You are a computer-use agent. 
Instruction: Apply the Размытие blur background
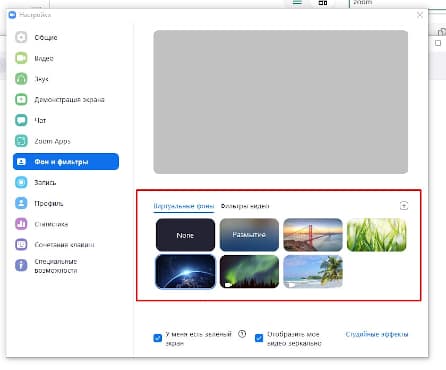point(249,235)
